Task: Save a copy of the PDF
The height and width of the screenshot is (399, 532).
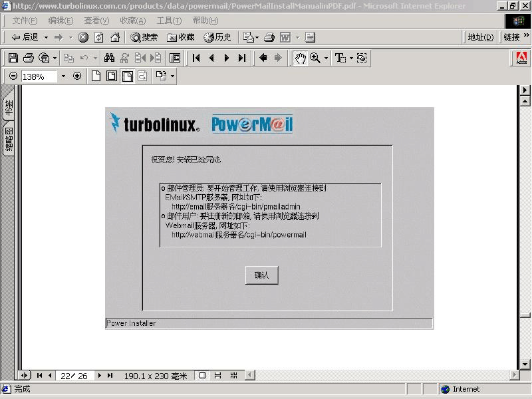Action: tap(13, 58)
